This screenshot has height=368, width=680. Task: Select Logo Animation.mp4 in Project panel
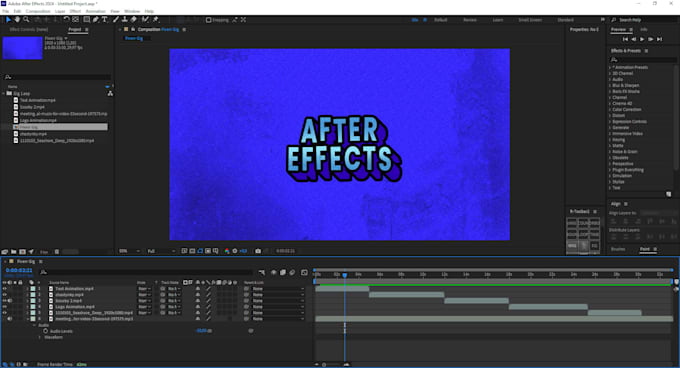point(38,120)
